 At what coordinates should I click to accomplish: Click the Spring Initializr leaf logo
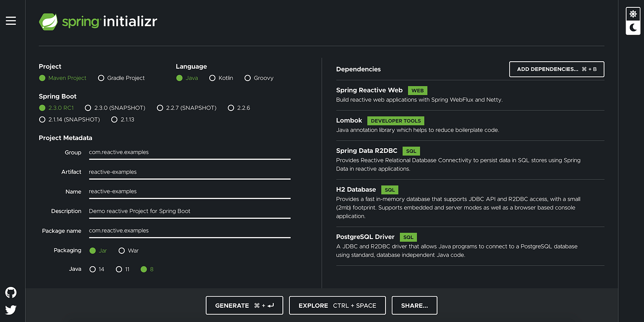(48, 22)
